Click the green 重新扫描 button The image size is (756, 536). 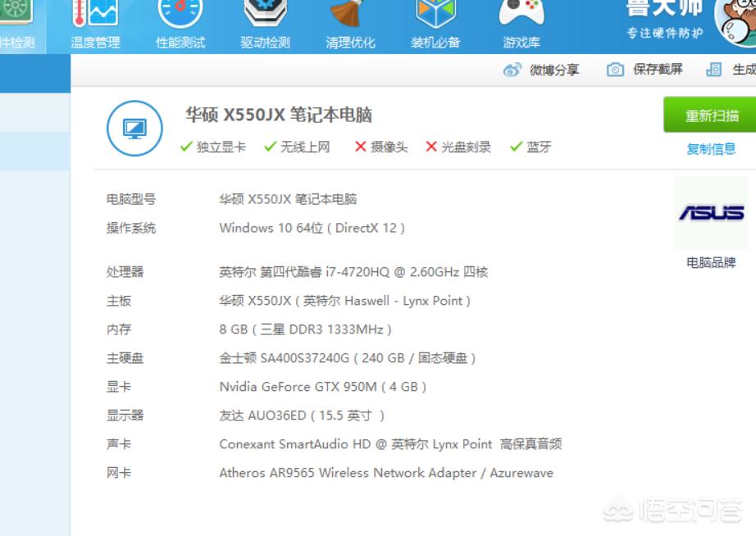pos(710,115)
